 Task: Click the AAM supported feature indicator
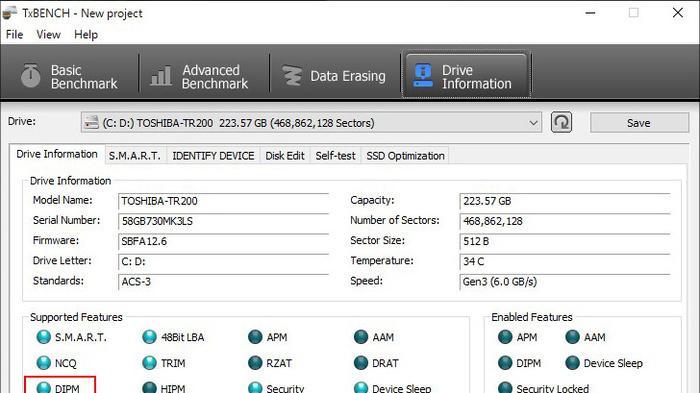coord(361,337)
